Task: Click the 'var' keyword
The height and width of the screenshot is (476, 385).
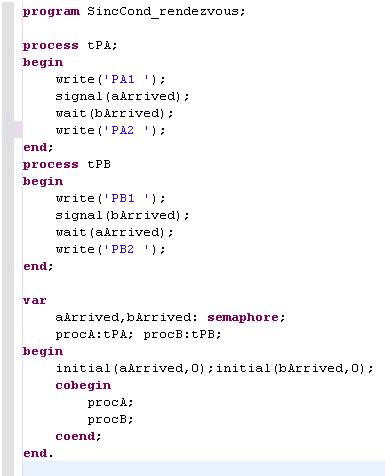Action: pos(34,300)
